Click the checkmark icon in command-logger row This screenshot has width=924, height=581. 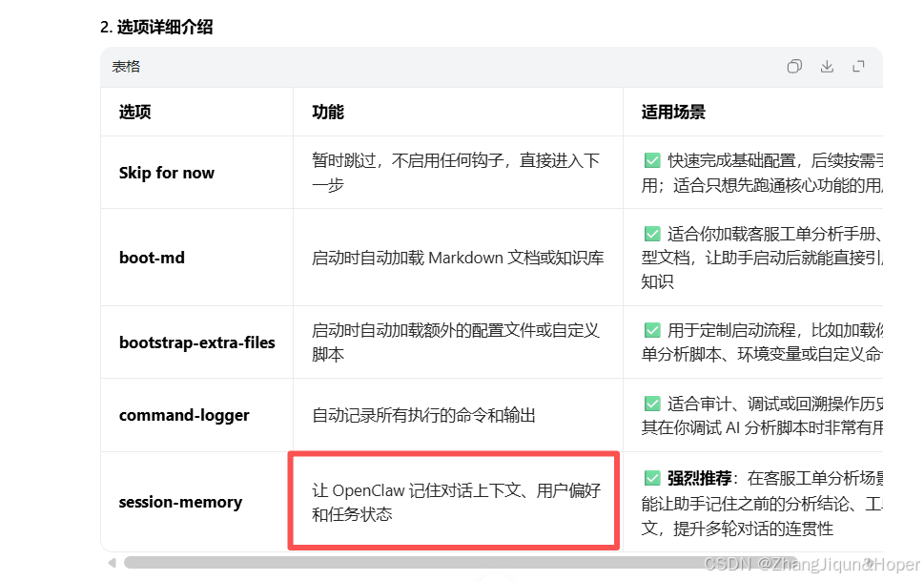[x=652, y=403]
